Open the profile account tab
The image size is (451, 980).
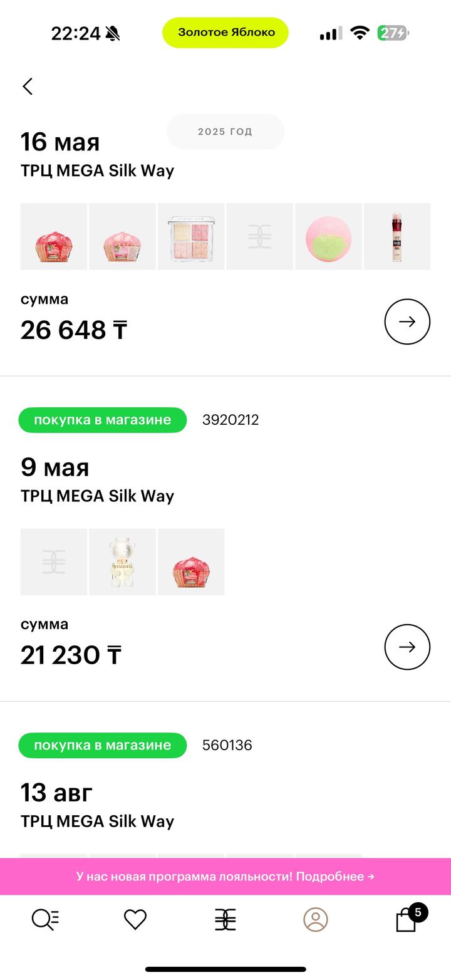click(x=316, y=919)
